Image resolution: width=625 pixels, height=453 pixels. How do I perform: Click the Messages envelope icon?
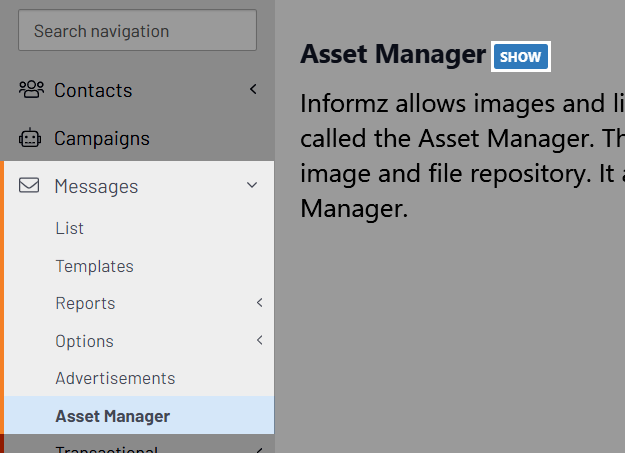[30, 186]
